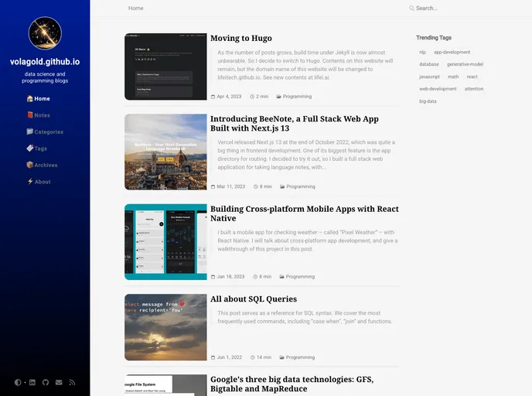Open "All about SQL Queries" post
This screenshot has height=396, width=532.
pos(254,299)
